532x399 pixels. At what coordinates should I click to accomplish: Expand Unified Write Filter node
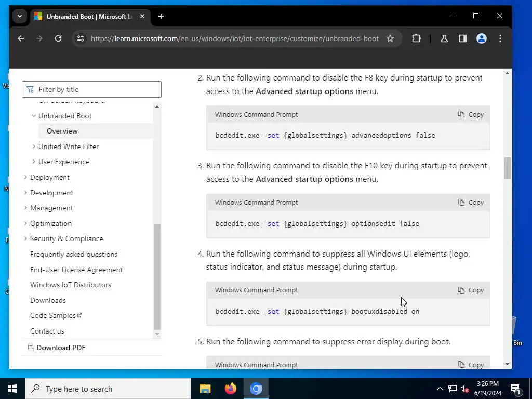point(34,147)
